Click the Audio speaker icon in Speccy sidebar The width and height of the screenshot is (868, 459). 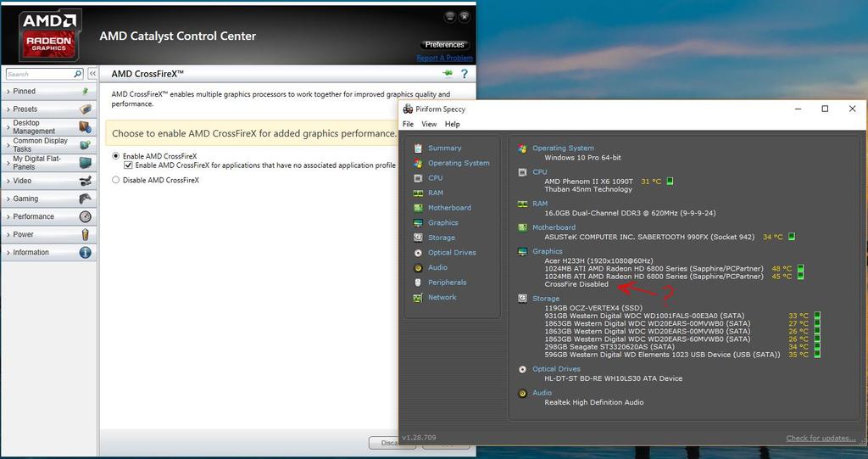(418, 268)
